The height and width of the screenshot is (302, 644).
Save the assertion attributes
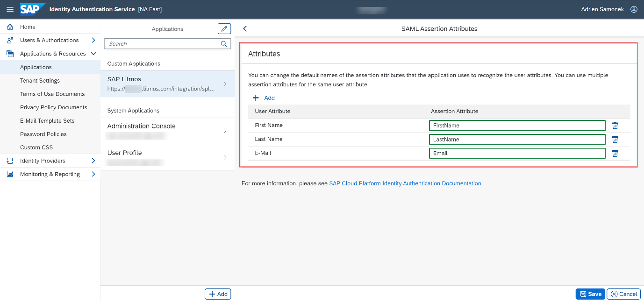tap(590, 294)
